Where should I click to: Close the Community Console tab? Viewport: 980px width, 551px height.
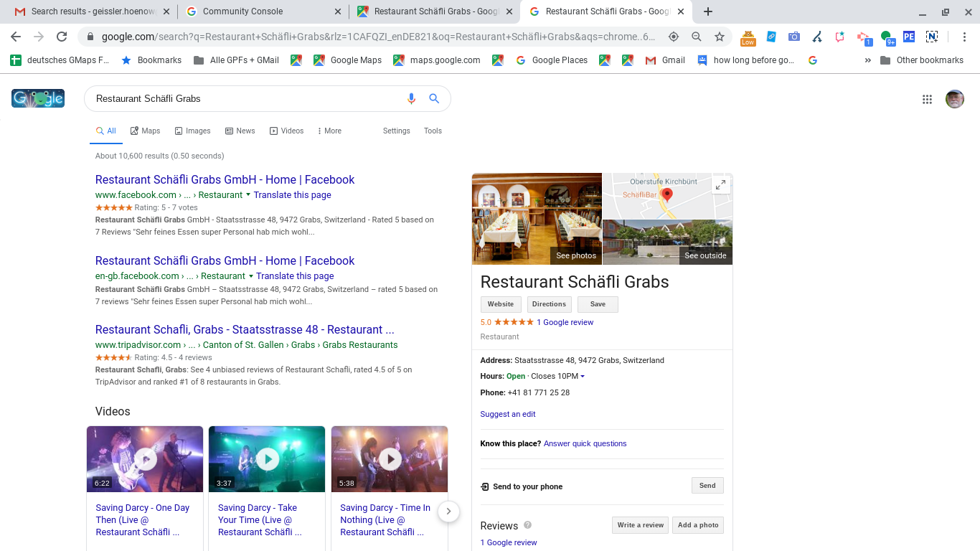[x=338, y=11]
